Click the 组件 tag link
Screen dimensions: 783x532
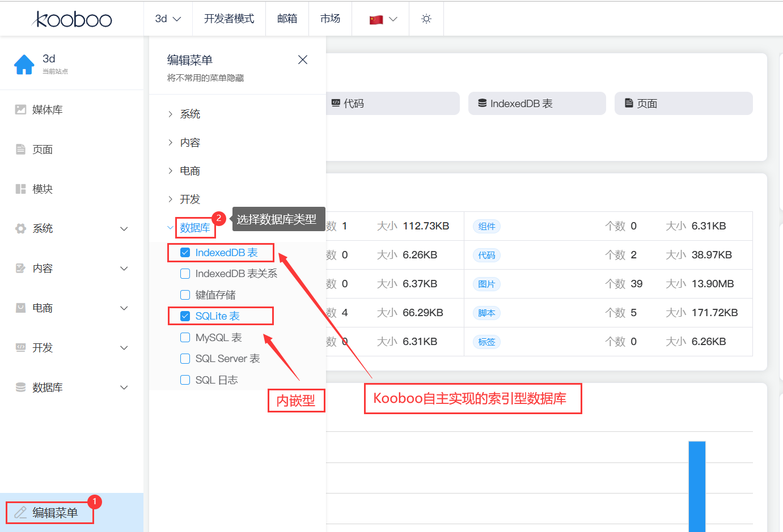(x=486, y=227)
